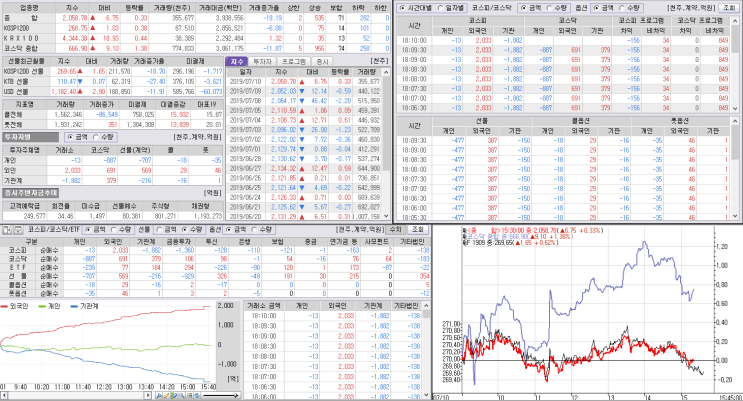Switch to the 투자자 tab
Viewport: 743px width, 401px height.
click(262, 62)
